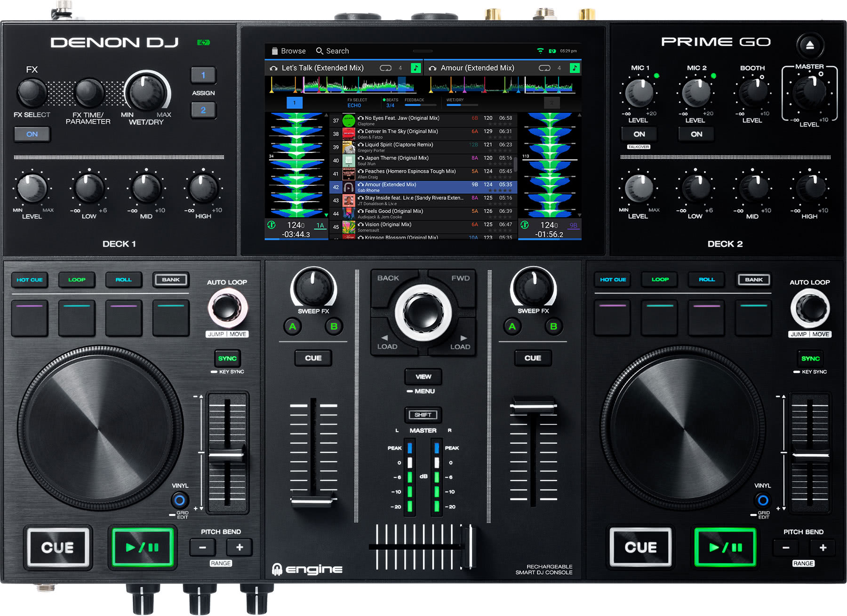The width and height of the screenshot is (847, 616).
Task: Toggle SYNC on deck 2
Action: (810, 358)
